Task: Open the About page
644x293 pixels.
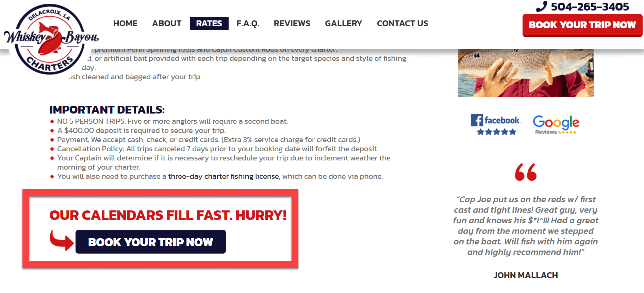Action: pos(167,23)
